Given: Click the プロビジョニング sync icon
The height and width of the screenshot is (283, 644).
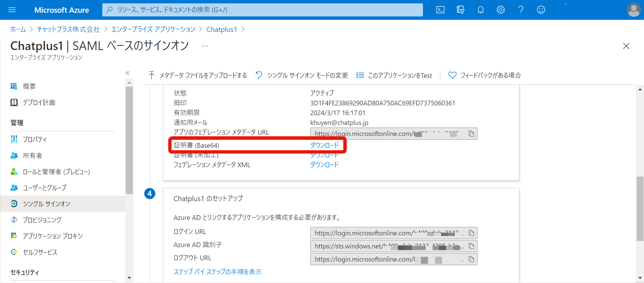Looking at the screenshot, I should point(14,220).
